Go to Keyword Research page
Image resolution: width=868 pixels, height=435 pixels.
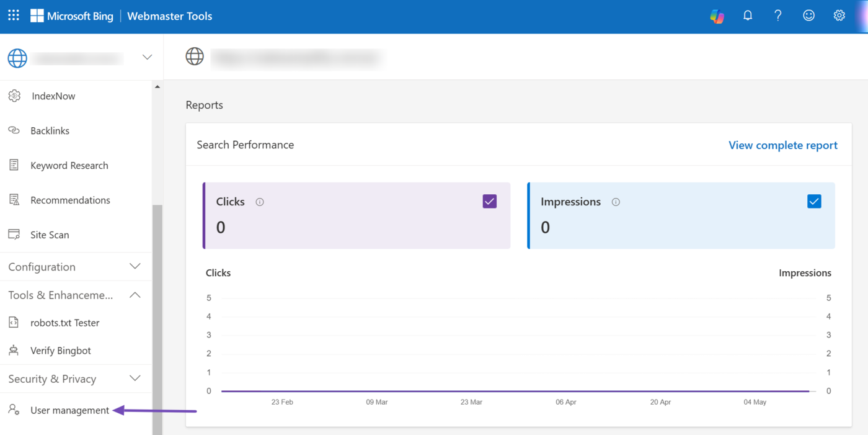click(x=69, y=166)
